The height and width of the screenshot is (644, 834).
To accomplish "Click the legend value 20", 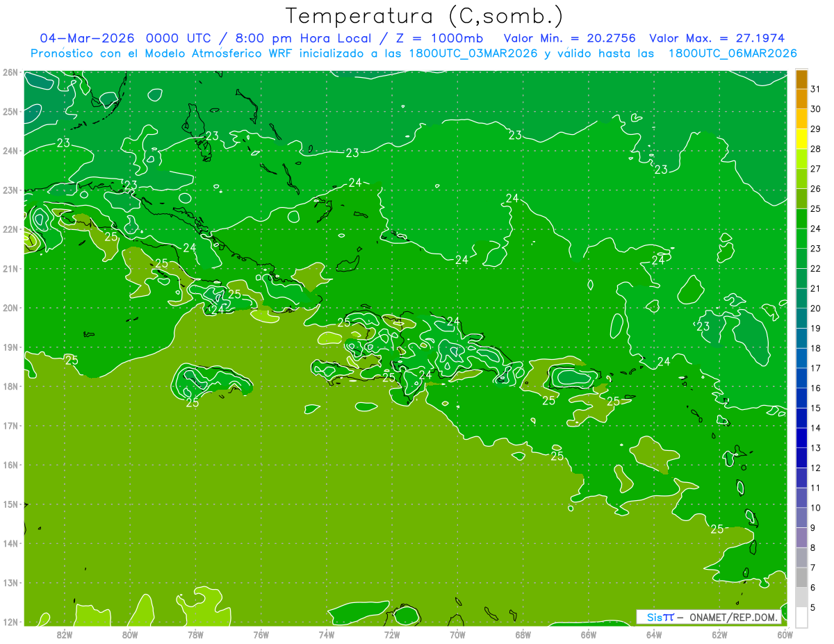I will coord(815,308).
